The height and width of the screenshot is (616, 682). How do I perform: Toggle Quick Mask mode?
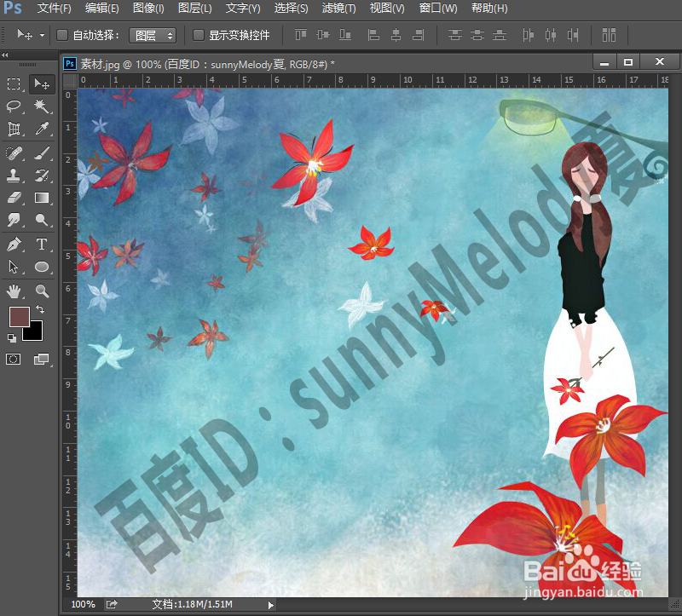(14, 359)
